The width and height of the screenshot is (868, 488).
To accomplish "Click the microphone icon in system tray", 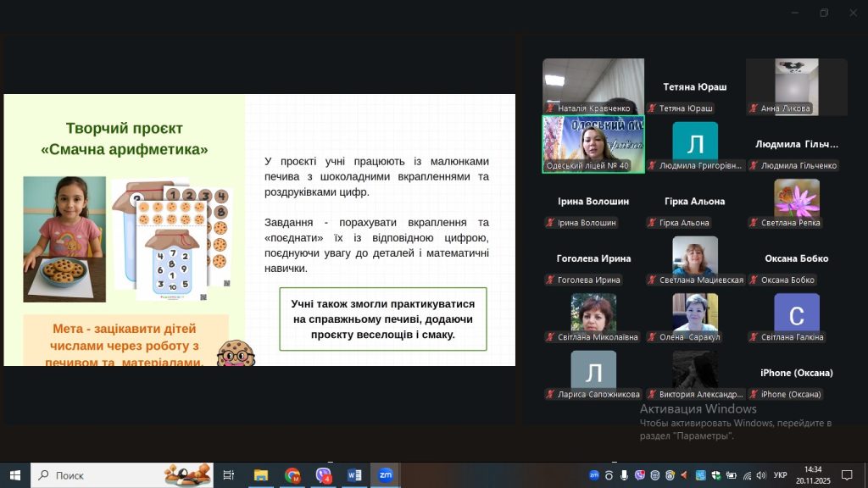I will click(x=624, y=475).
